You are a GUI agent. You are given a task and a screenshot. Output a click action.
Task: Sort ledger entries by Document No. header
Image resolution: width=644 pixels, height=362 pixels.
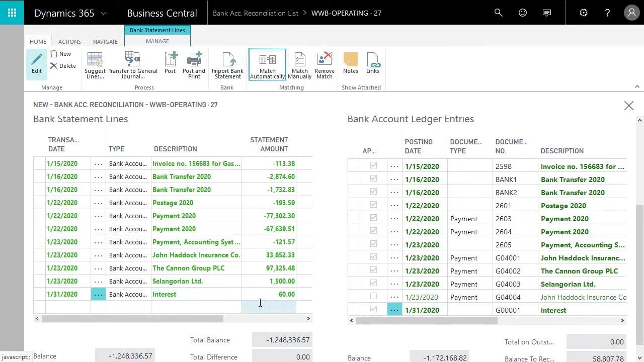tap(512, 146)
